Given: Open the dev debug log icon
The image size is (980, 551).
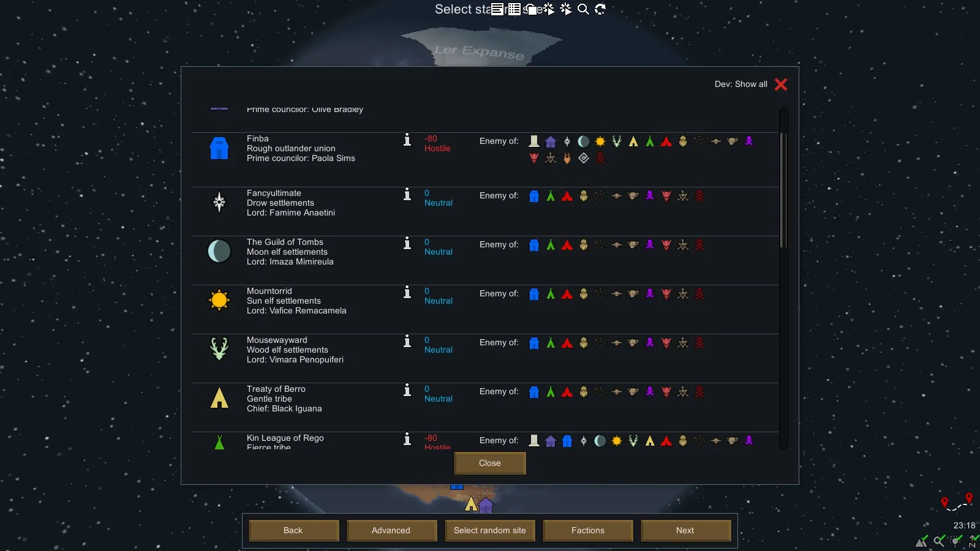Looking at the screenshot, I should tap(497, 9).
